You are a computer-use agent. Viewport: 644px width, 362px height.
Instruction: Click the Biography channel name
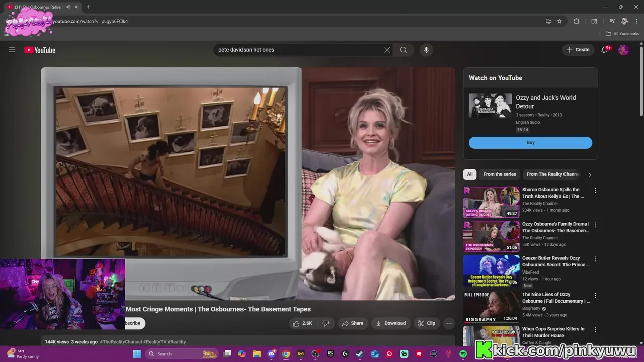click(531, 308)
